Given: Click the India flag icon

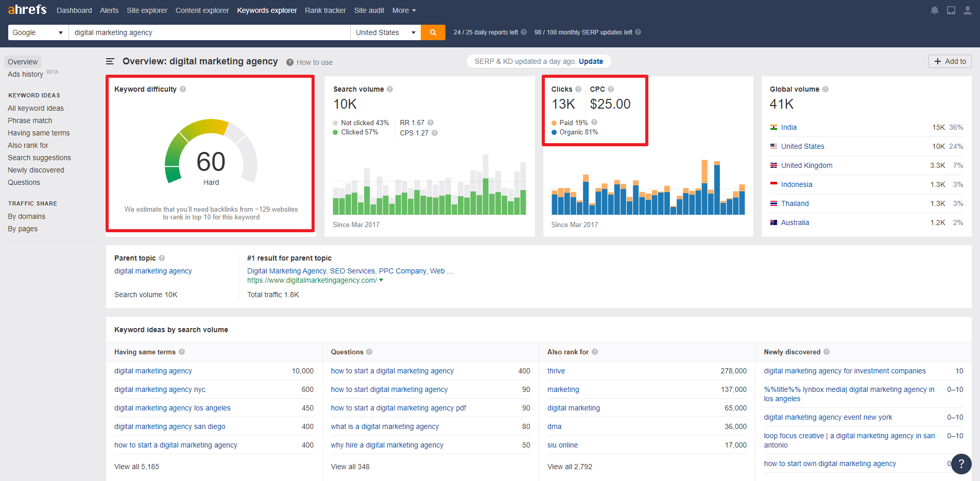Looking at the screenshot, I should [x=773, y=127].
